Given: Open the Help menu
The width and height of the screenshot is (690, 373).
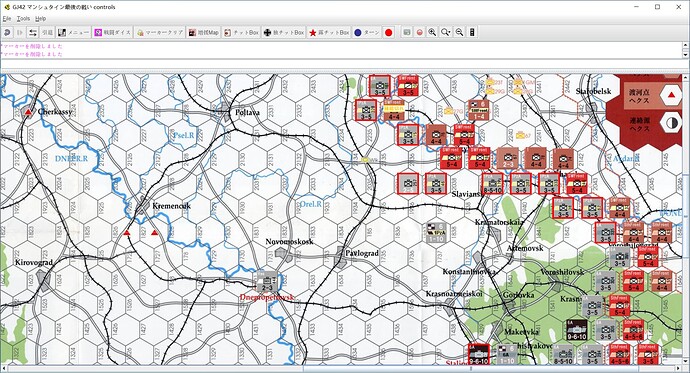Looking at the screenshot, I should pos(40,18).
